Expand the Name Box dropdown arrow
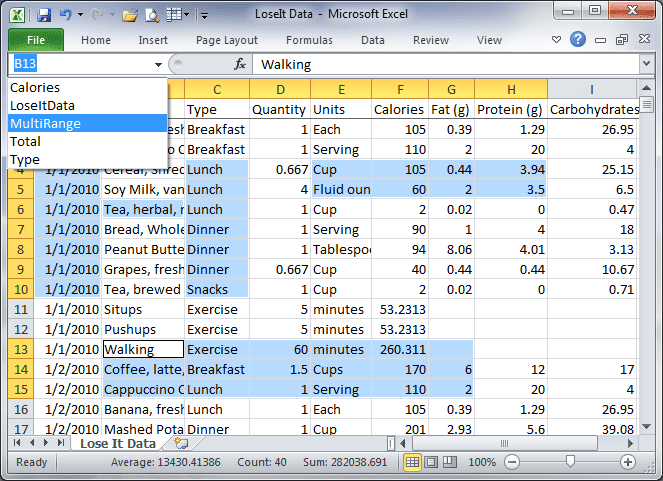This screenshot has height=481, width=663. pyautogui.click(x=158, y=64)
